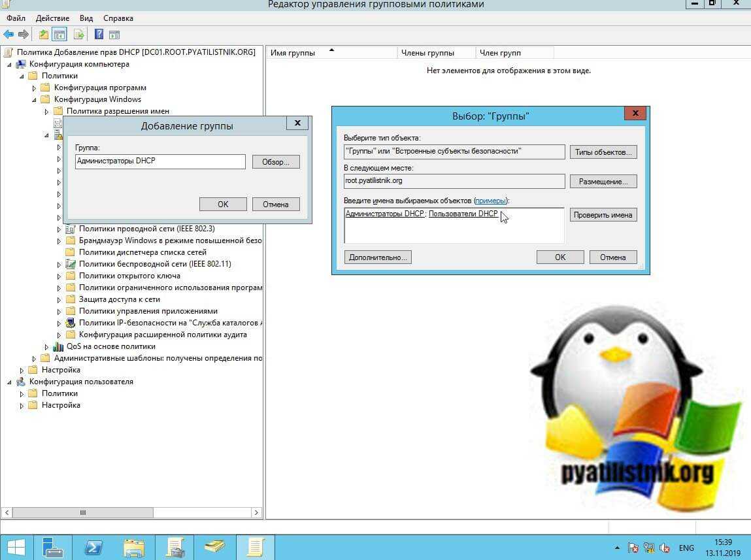Launch PowerShell from the taskbar
Image resolution: width=751 pixels, height=560 pixels.
click(93, 546)
